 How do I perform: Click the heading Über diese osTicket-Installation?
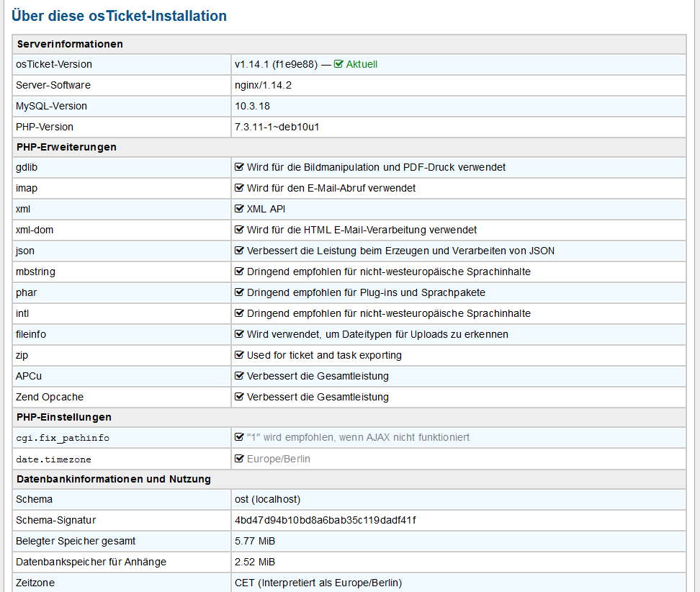point(119,16)
